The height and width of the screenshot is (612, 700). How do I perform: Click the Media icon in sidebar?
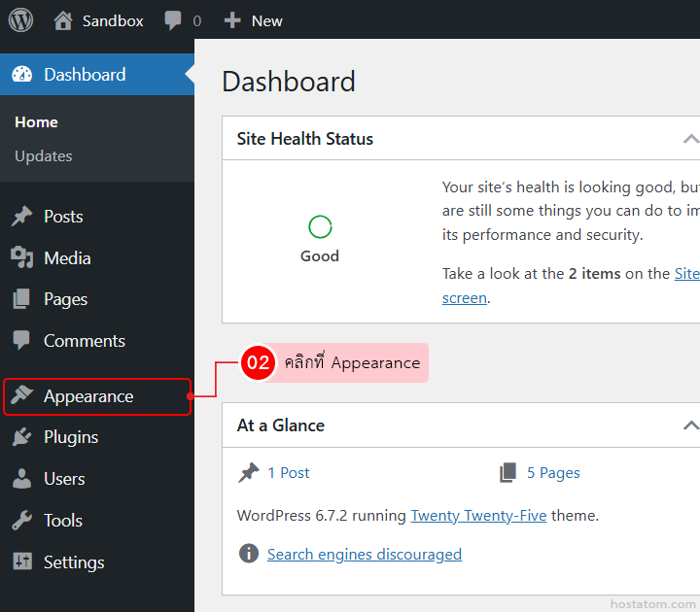pyautogui.click(x=21, y=258)
